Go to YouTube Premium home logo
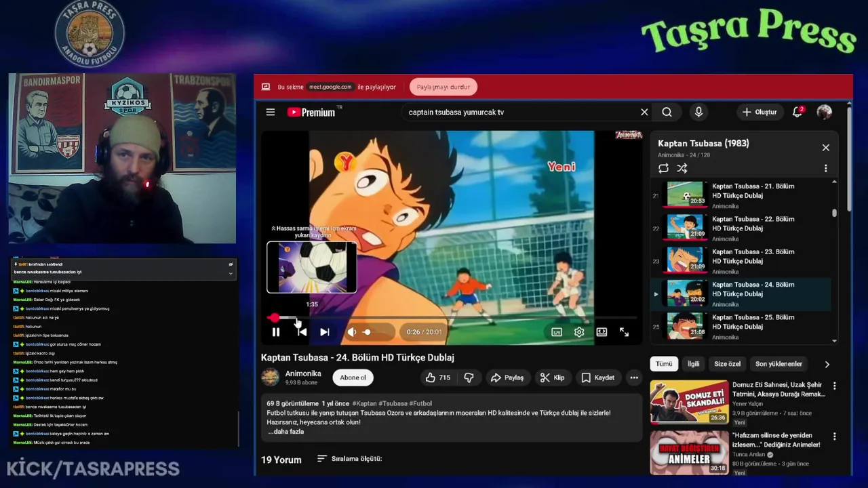Screen dimensions: 868x488 (311, 113)
